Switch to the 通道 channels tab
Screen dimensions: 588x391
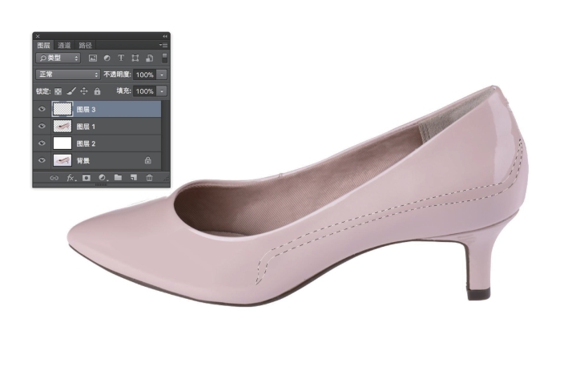[65, 46]
